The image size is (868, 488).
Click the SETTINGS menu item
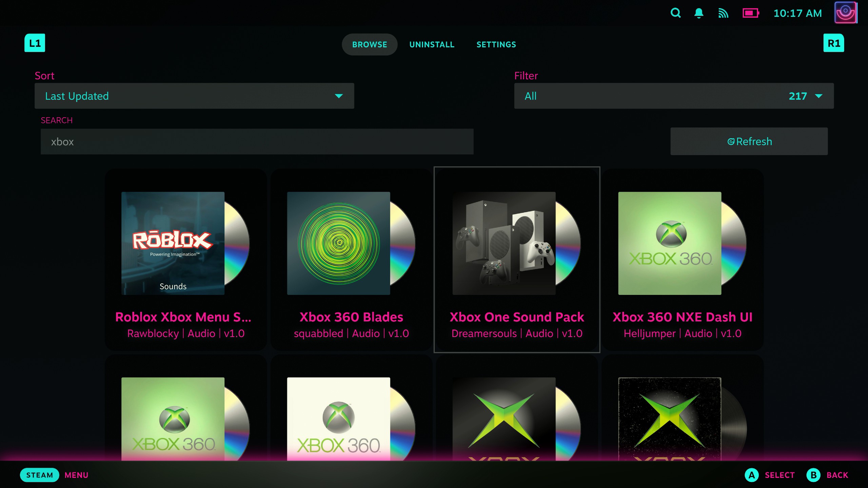(497, 44)
